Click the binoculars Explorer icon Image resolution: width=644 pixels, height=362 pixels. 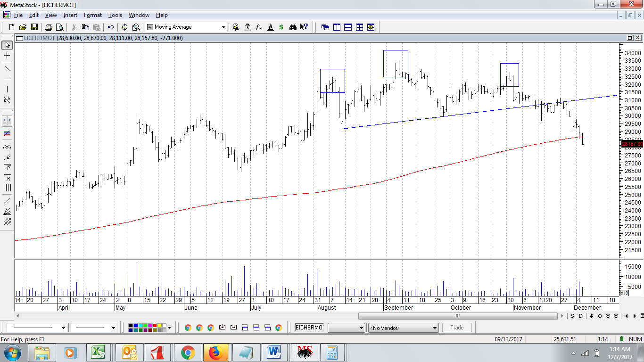click(x=293, y=27)
